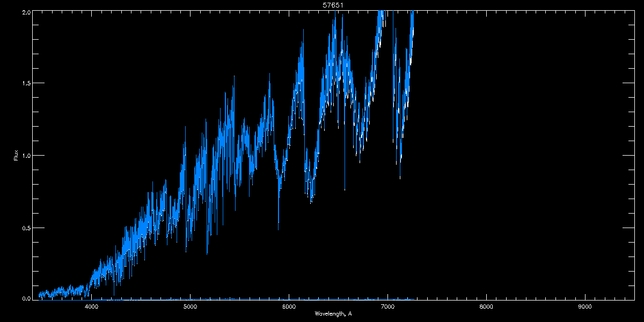Click the 2.0 y-axis tick label
The height and width of the screenshot is (322, 644).
click(x=25, y=11)
